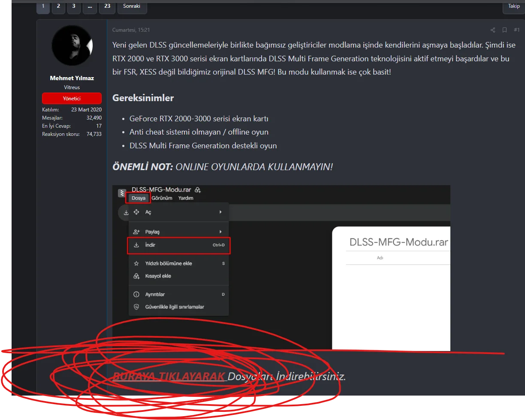Click the En İyi Cevap value '17'
Screen dimensions: 525x420
99,126
